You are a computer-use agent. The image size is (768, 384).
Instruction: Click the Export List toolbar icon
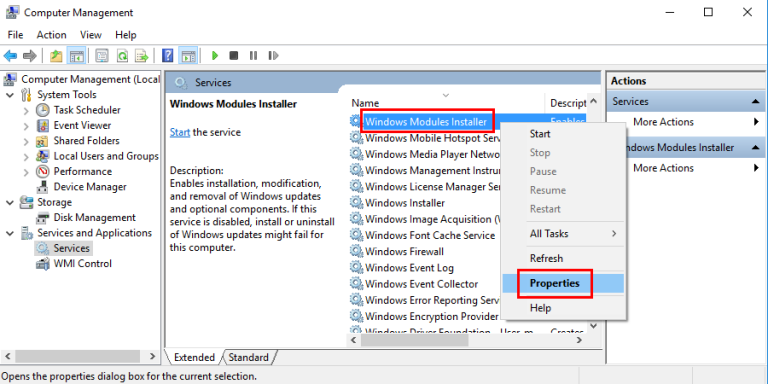tap(142, 56)
